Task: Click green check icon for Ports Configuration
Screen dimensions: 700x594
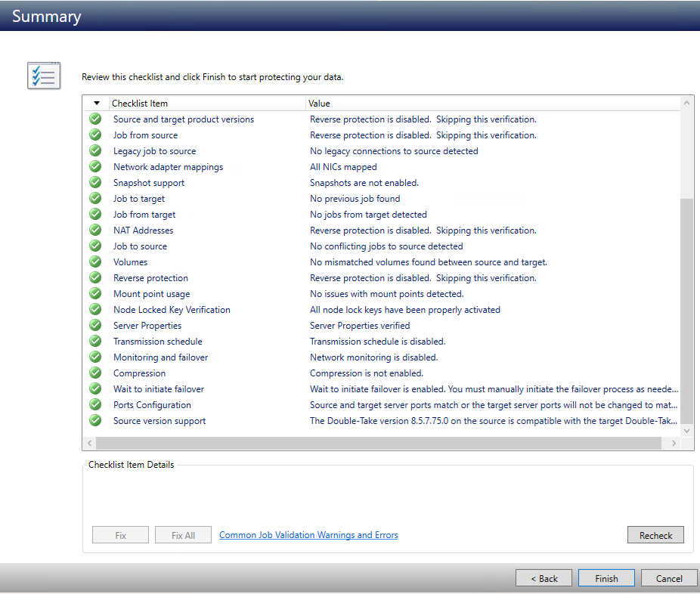Action: [95, 405]
